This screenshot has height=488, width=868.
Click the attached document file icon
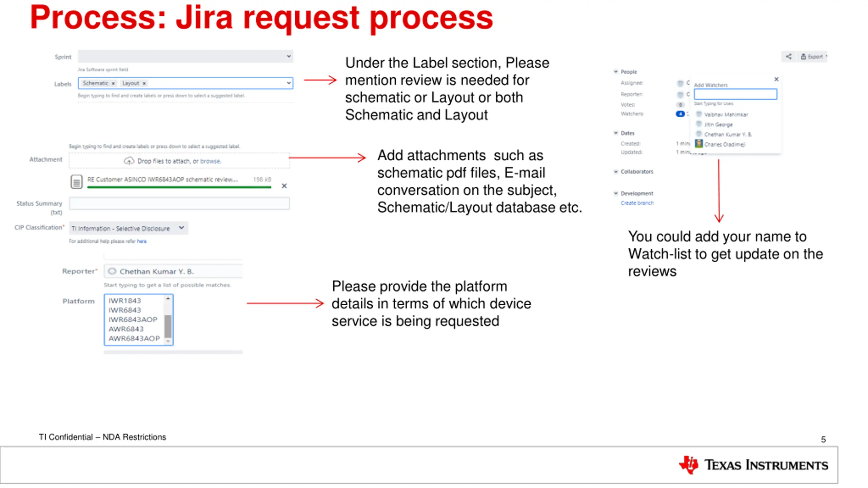[x=77, y=182]
